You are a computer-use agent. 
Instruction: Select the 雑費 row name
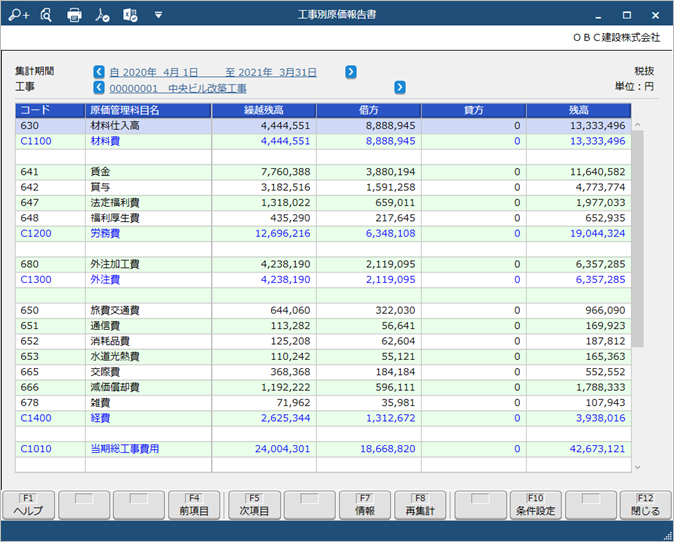pyautogui.click(x=101, y=403)
